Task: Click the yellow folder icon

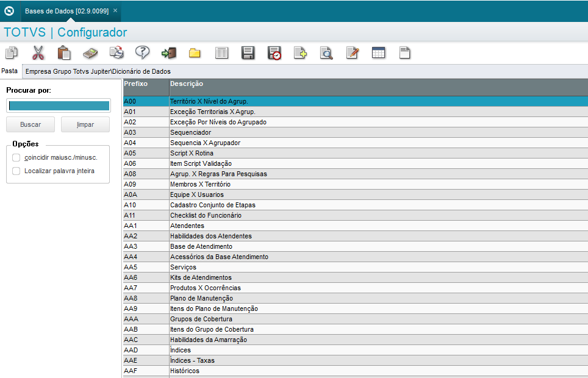Action: click(195, 53)
